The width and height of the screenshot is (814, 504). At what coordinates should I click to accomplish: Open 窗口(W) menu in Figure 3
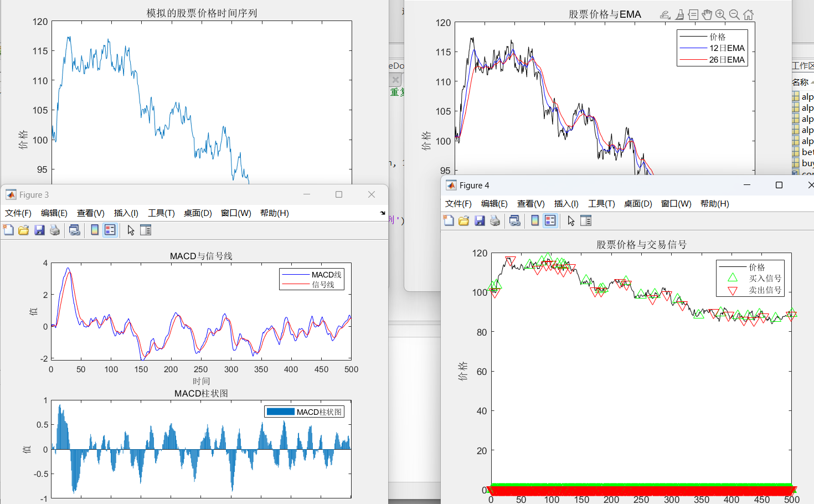(x=236, y=213)
